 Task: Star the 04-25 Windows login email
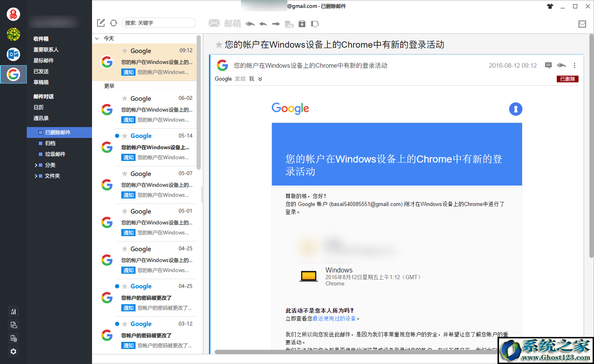point(125,249)
